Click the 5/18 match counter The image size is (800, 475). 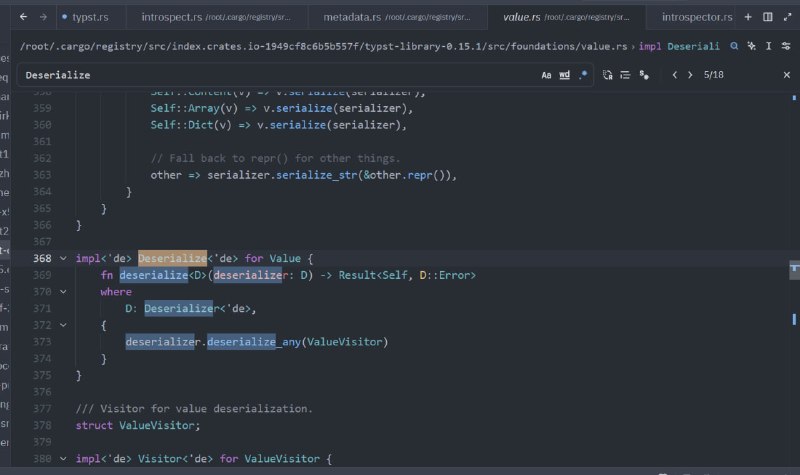pyautogui.click(x=713, y=75)
